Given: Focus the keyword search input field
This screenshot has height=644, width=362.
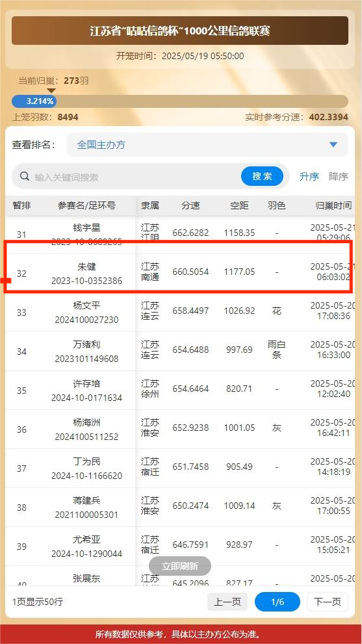Looking at the screenshot, I should pyautogui.click(x=136, y=177).
